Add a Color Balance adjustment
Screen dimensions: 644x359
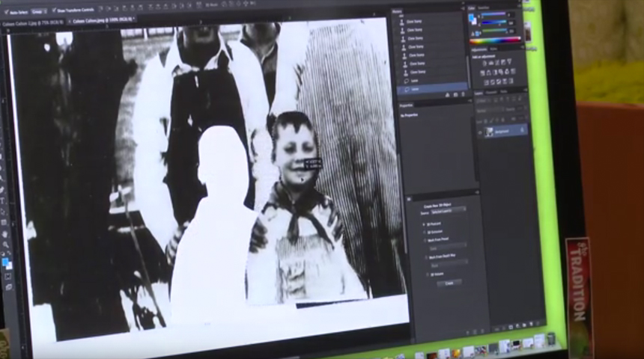tap(489, 73)
